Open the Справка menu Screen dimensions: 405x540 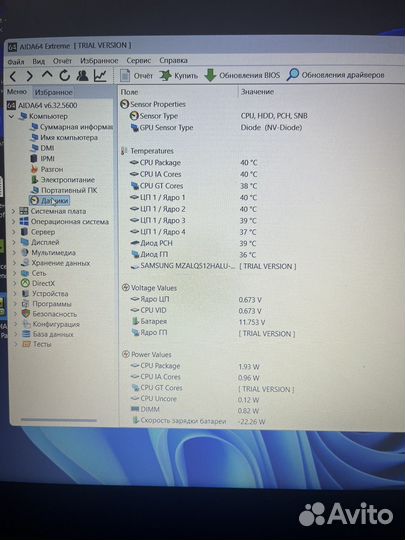tap(174, 60)
